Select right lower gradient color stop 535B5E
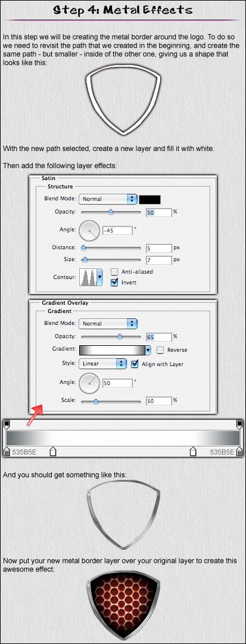This screenshot has width=246, height=644. (x=239, y=452)
